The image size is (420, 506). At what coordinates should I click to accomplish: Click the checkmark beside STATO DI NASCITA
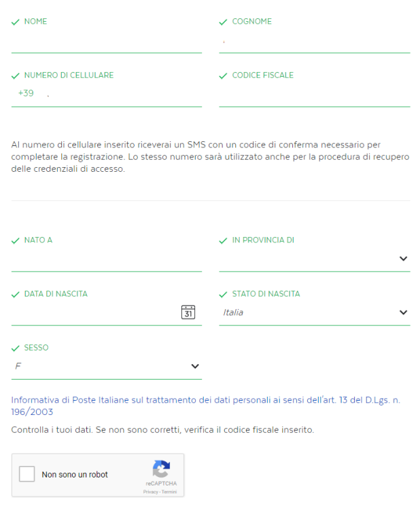coord(223,294)
